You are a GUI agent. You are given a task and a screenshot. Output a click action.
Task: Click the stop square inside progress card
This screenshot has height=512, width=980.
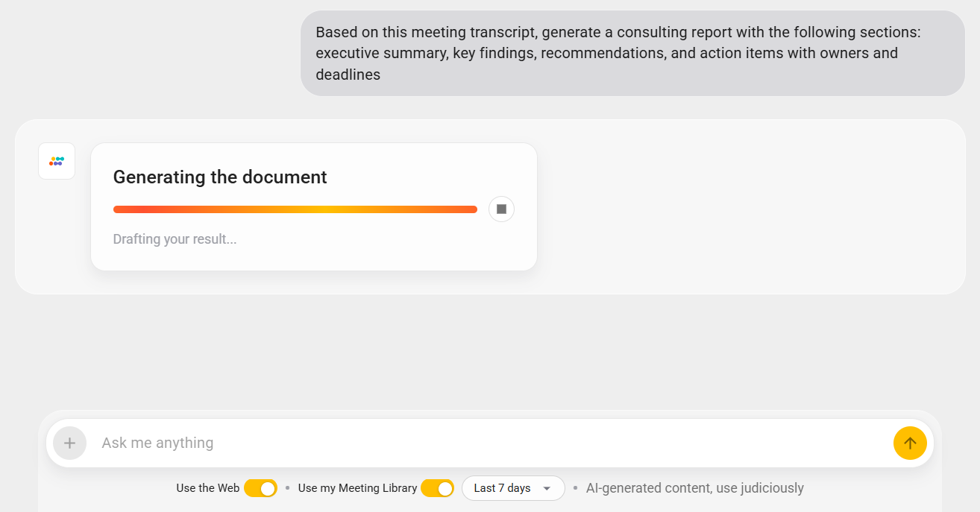pyautogui.click(x=500, y=209)
